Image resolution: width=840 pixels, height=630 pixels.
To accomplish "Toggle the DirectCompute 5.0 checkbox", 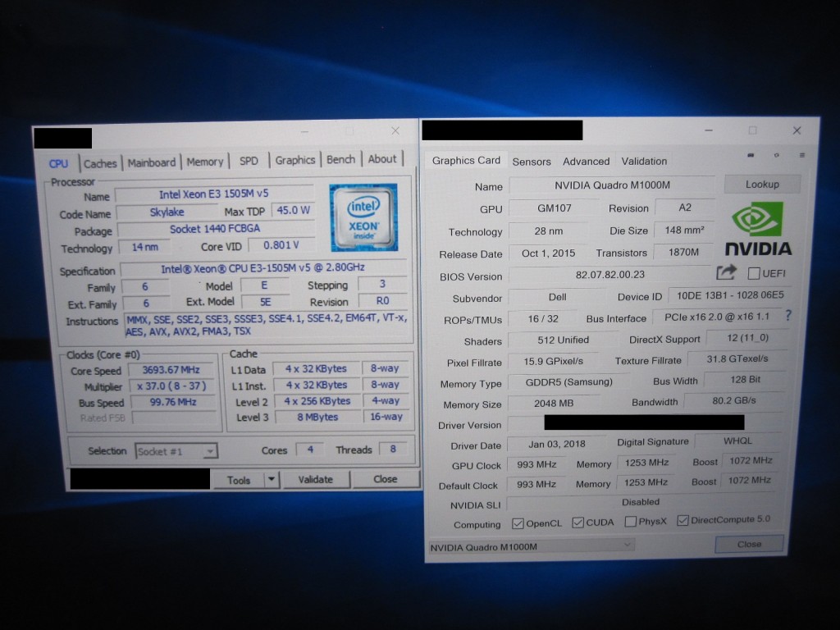I will click(x=682, y=520).
